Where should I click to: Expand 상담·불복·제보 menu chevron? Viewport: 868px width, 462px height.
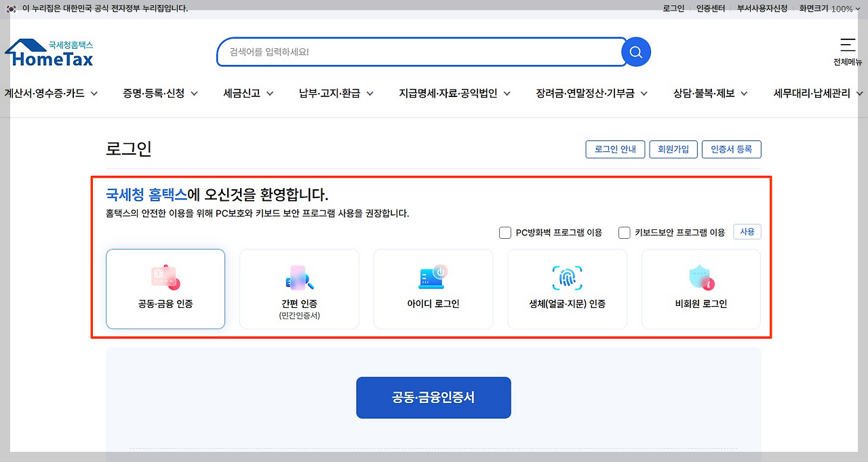pyautogui.click(x=744, y=94)
